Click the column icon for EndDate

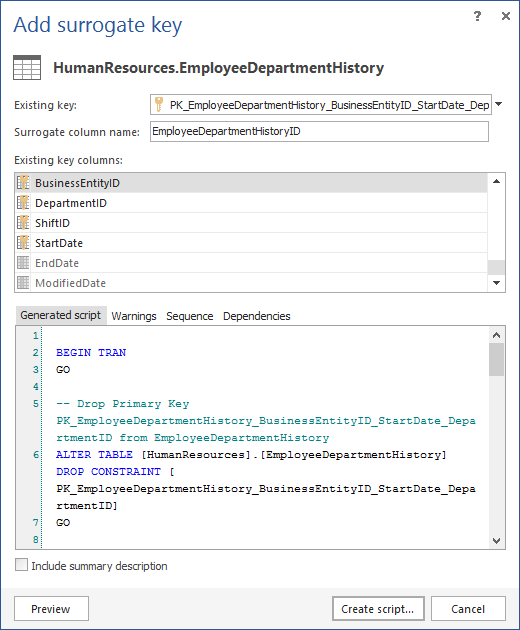click(23, 263)
